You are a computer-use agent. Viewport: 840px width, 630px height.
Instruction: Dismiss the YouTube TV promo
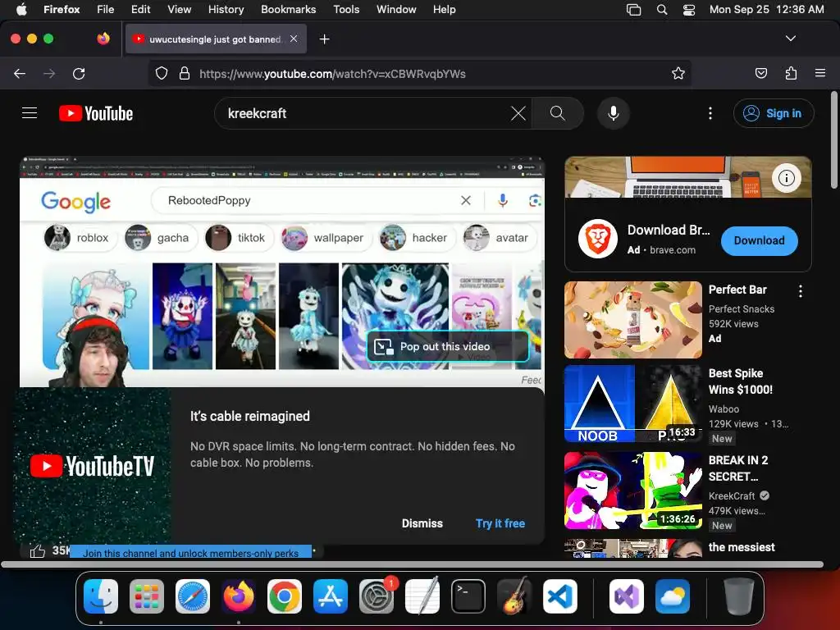click(x=422, y=523)
